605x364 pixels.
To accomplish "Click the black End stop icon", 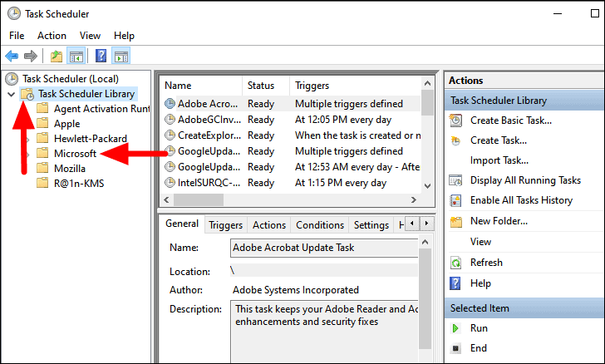I will click(455, 348).
